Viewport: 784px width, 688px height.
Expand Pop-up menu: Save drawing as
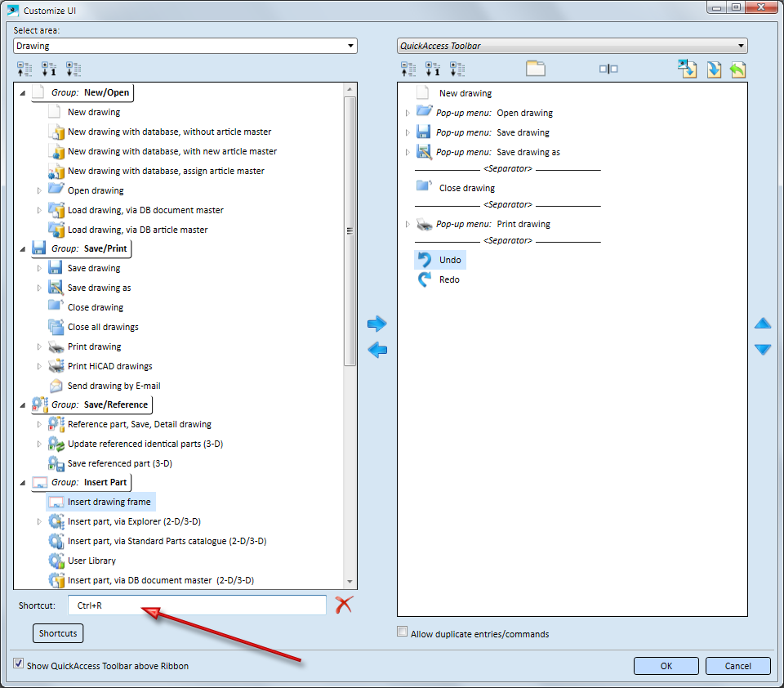click(408, 152)
